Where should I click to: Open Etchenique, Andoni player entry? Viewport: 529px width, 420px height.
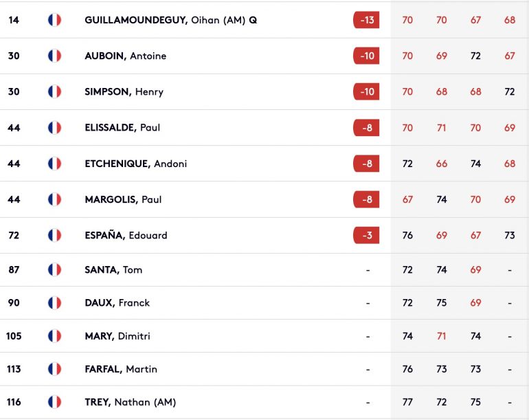(135, 164)
